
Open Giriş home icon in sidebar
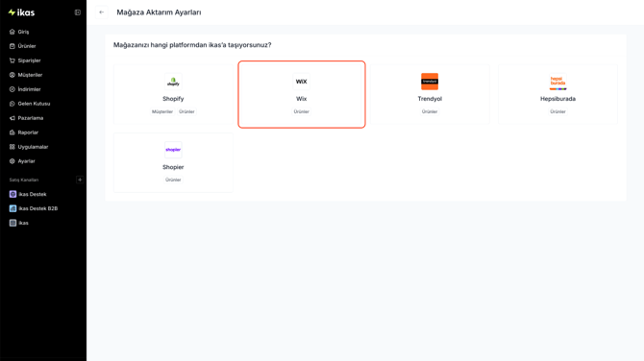click(x=12, y=32)
